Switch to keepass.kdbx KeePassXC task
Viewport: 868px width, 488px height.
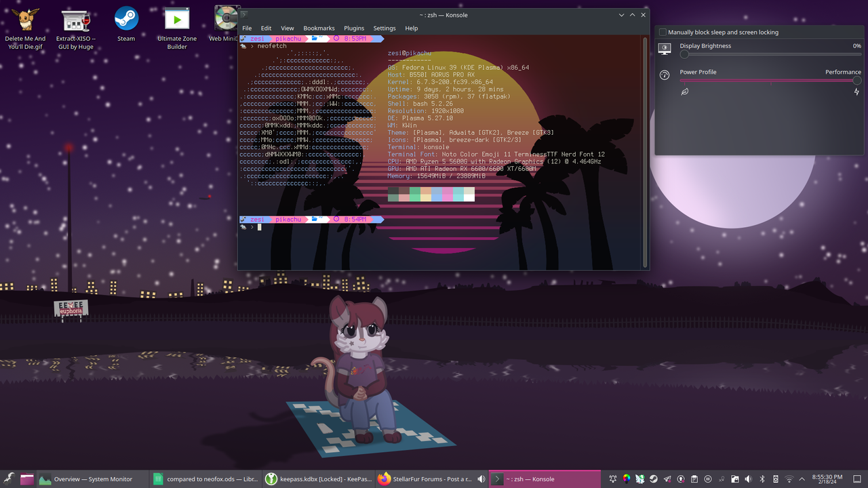tap(318, 479)
